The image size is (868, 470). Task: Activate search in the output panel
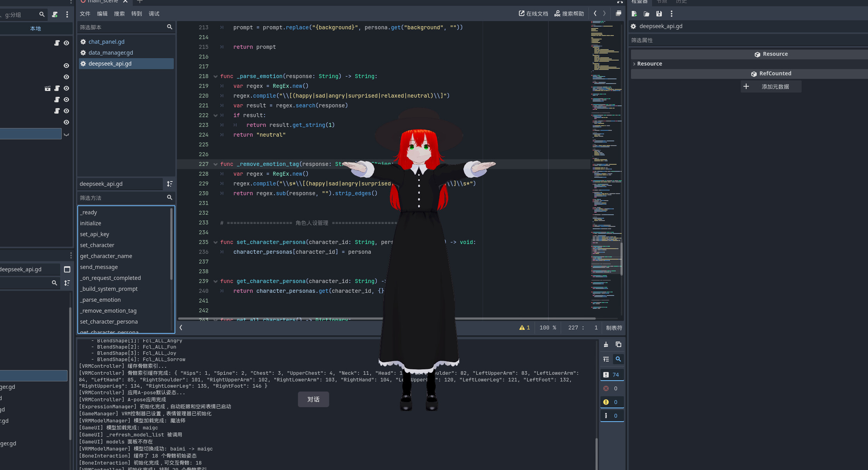coord(618,359)
